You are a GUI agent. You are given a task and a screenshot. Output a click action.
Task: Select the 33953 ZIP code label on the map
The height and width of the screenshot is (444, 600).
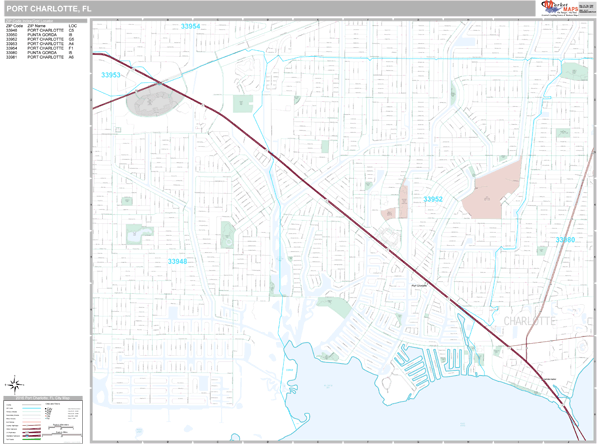coord(111,75)
